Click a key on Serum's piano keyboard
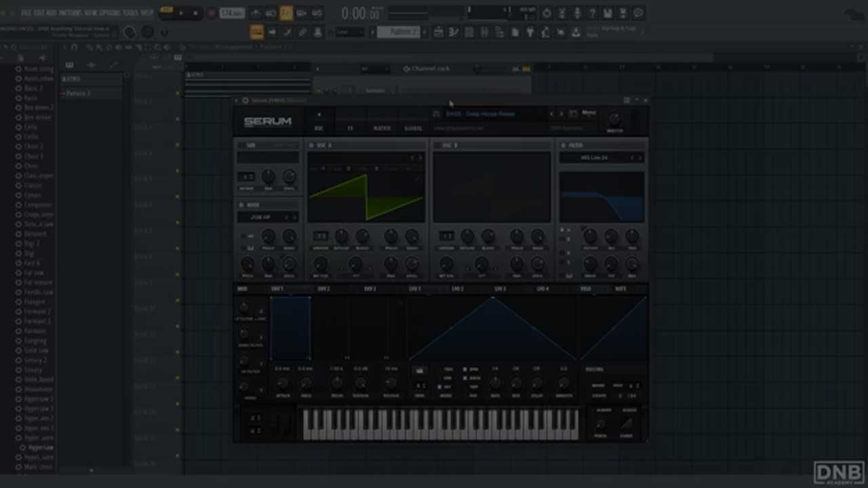Viewport: 868px width, 488px height. [441, 424]
